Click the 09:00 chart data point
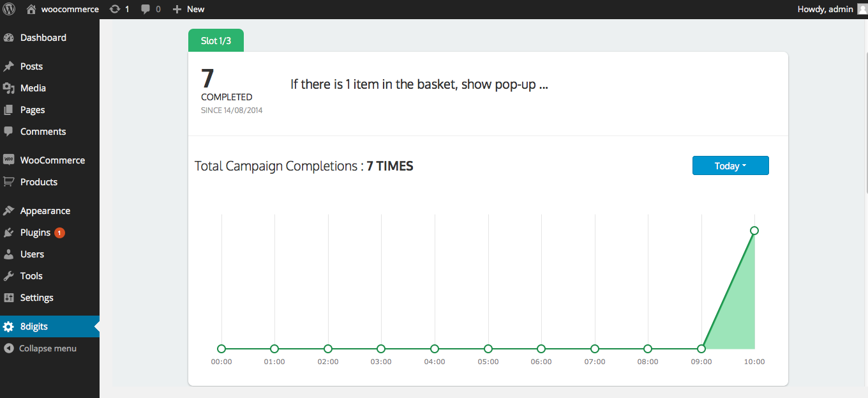Image resolution: width=868 pixels, height=398 pixels. point(701,349)
